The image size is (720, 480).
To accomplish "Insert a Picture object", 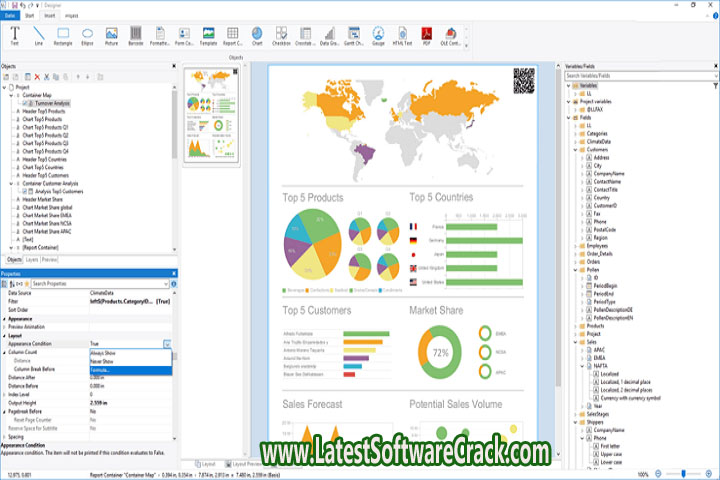I will (x=112, y=36).
